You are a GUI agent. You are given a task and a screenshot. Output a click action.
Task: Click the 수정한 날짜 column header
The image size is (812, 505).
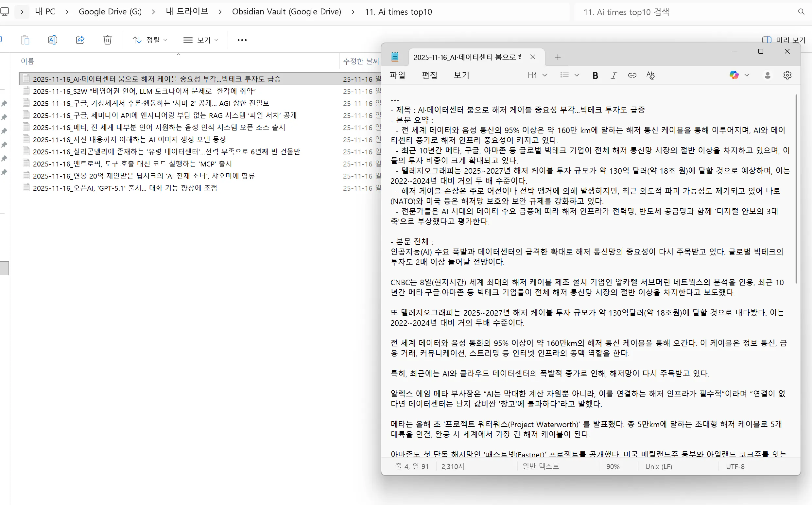[361, 61]
